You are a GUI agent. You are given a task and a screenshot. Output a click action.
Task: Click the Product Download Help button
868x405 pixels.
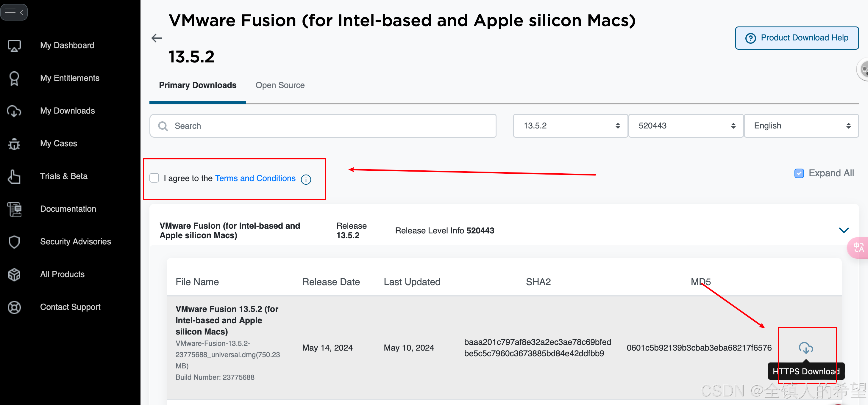(797, 38)
